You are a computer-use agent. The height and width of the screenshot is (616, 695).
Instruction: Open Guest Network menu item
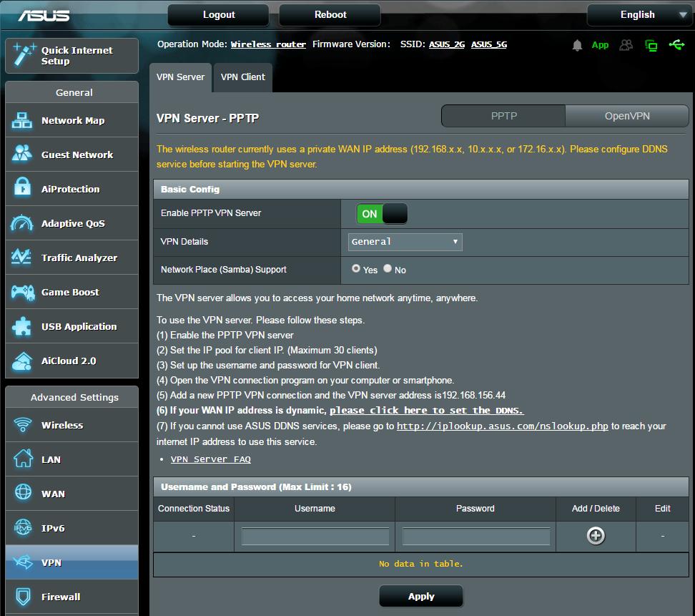[x=72, y=155]
